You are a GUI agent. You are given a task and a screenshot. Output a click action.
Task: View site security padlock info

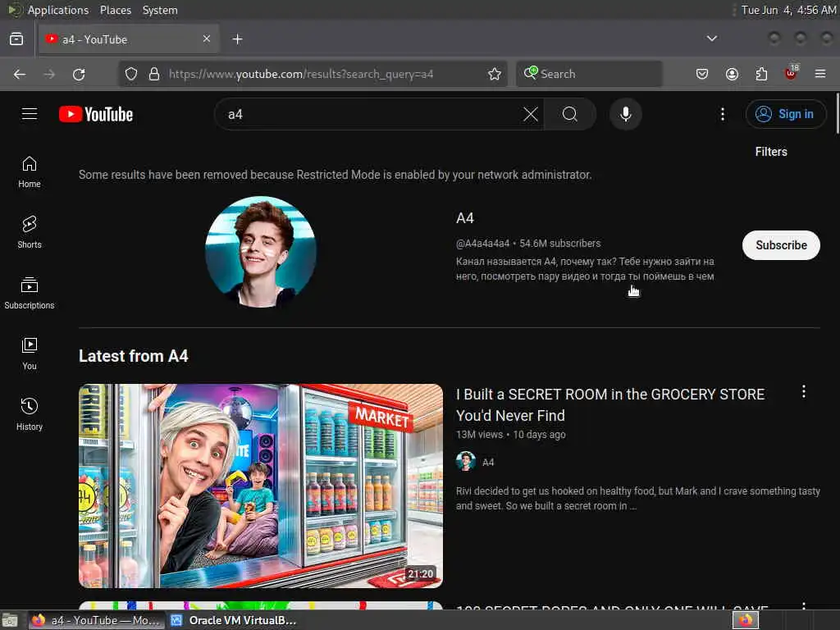[154, 74]
